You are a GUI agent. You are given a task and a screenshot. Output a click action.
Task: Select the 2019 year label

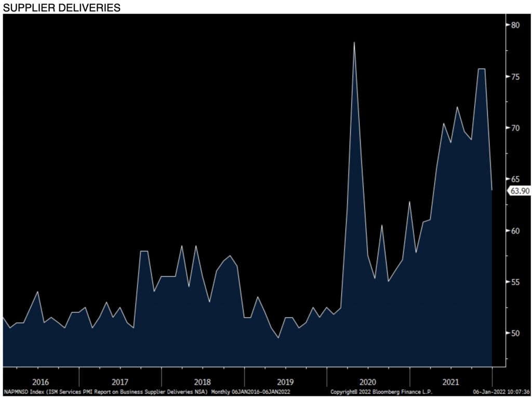point(285,380)
